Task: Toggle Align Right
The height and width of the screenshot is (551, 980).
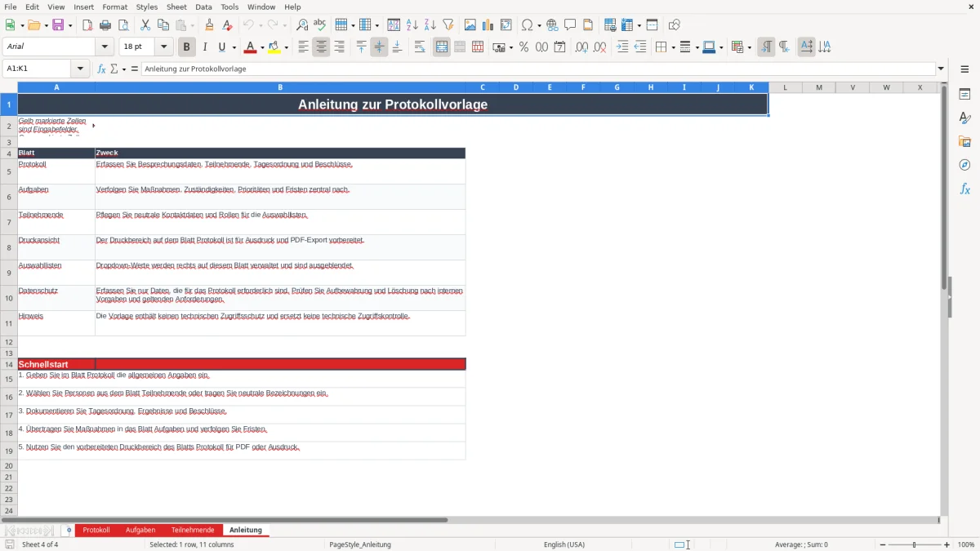Action: point(339,47)
